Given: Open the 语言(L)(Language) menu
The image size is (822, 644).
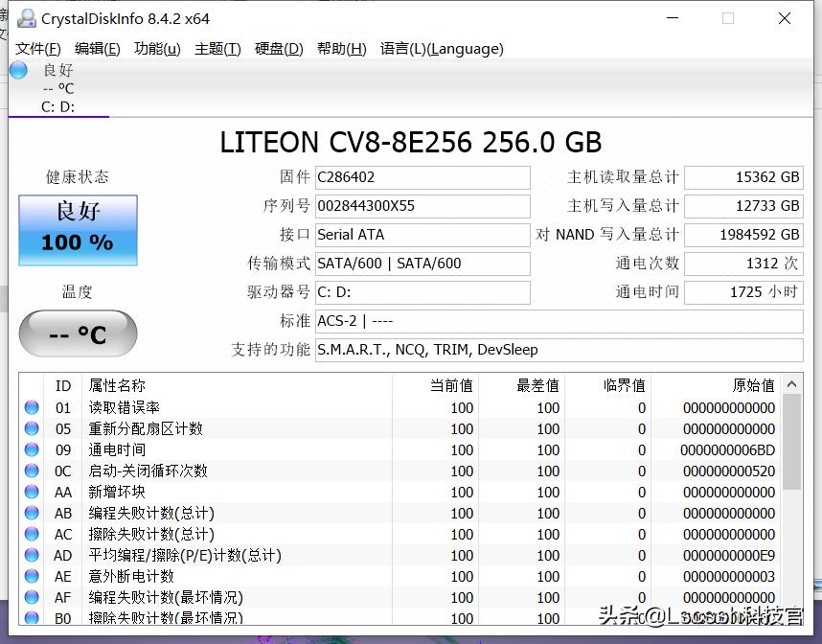Looking at the screenshot, I should point(441,49).
